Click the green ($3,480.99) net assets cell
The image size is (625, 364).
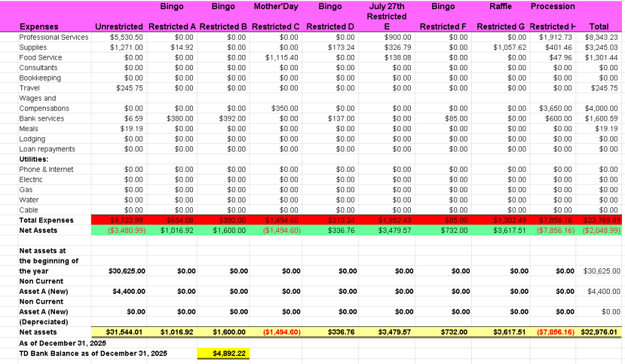[126, 230]
